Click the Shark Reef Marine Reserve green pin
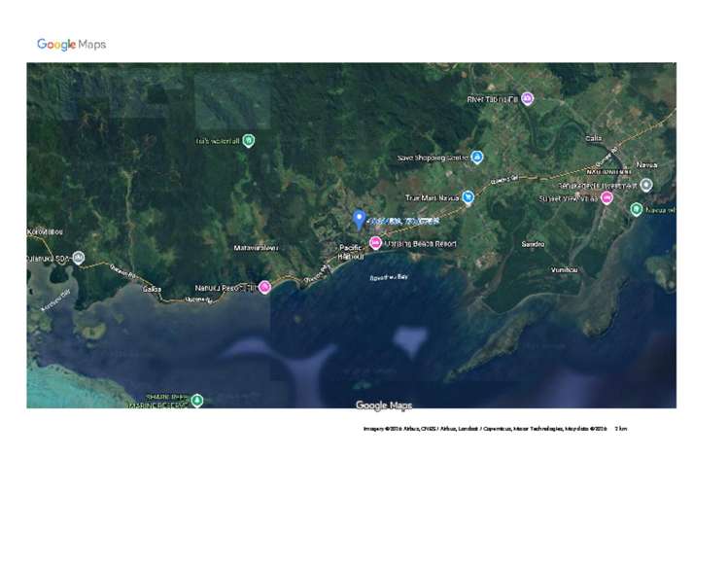The image size is (728, 563). pyautogui.click(x=197, y=401)
